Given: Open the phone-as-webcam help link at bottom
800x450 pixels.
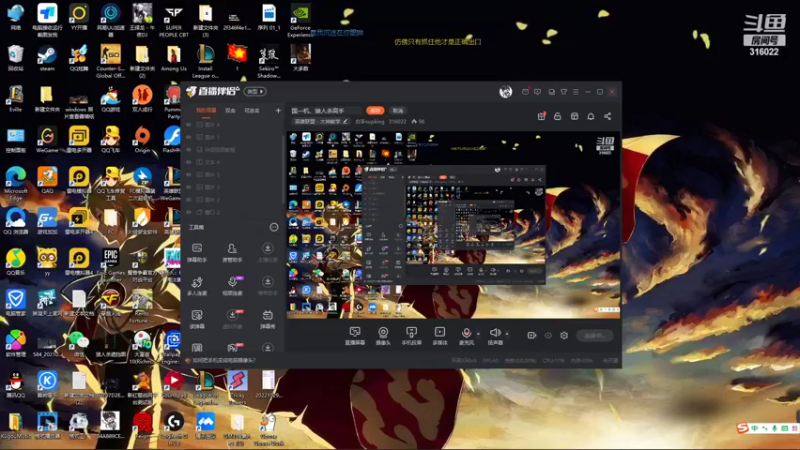Looking at the screenshot, I should pos(223,360).
